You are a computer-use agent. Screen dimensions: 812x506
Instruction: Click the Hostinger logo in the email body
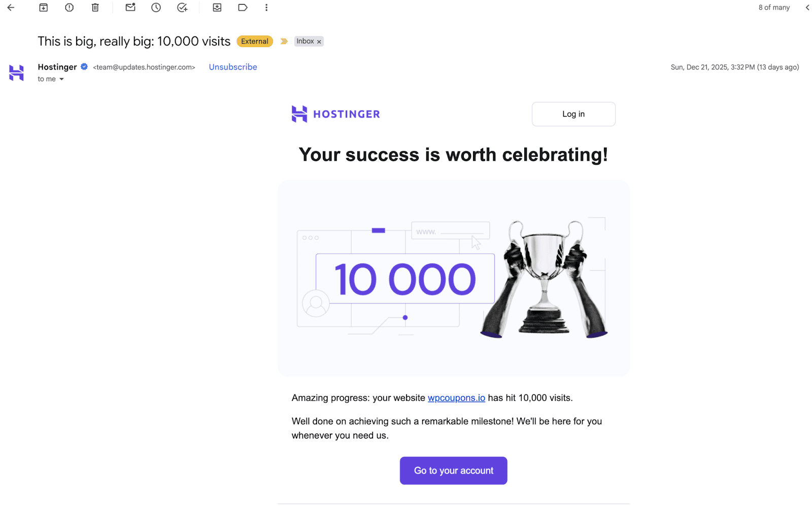335,114
